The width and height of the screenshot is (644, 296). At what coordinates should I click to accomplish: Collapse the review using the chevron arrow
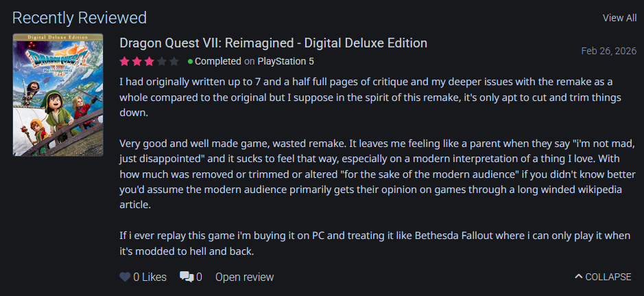point(579,277)
